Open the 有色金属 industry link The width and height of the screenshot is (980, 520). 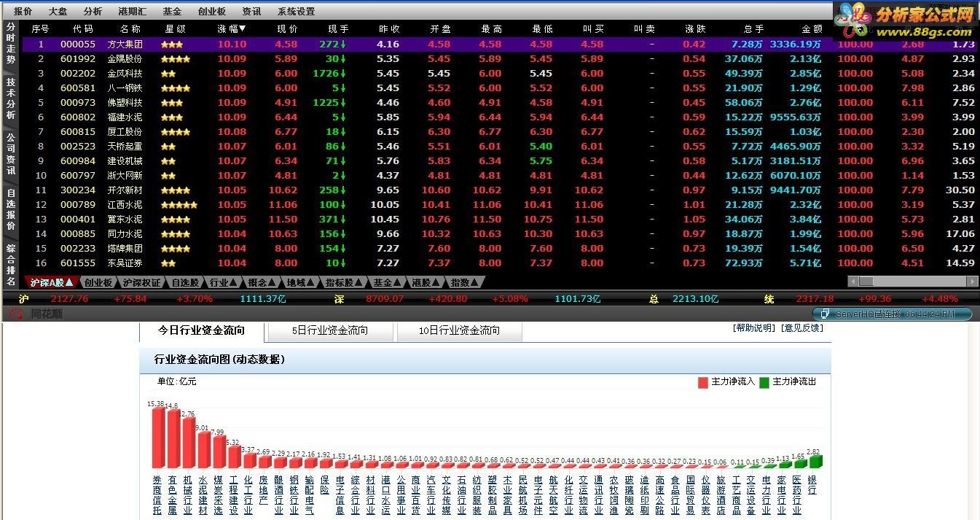(172, 495)
